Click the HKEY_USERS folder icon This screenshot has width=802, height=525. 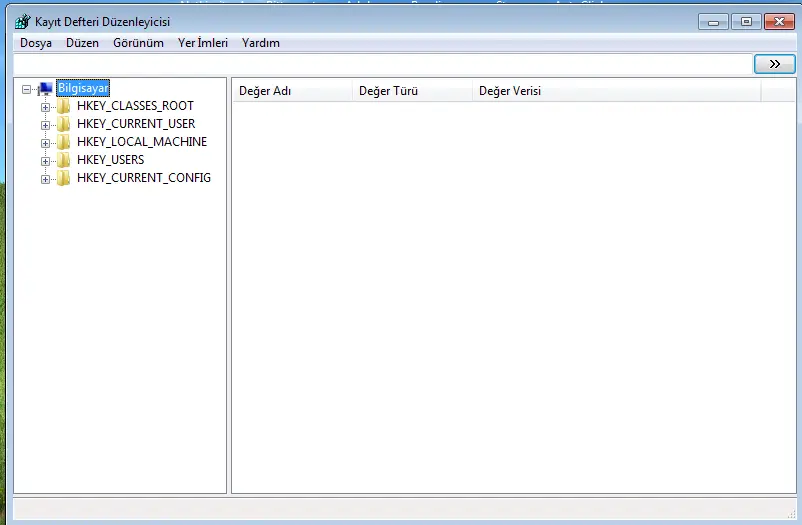(x=63, y=160)
